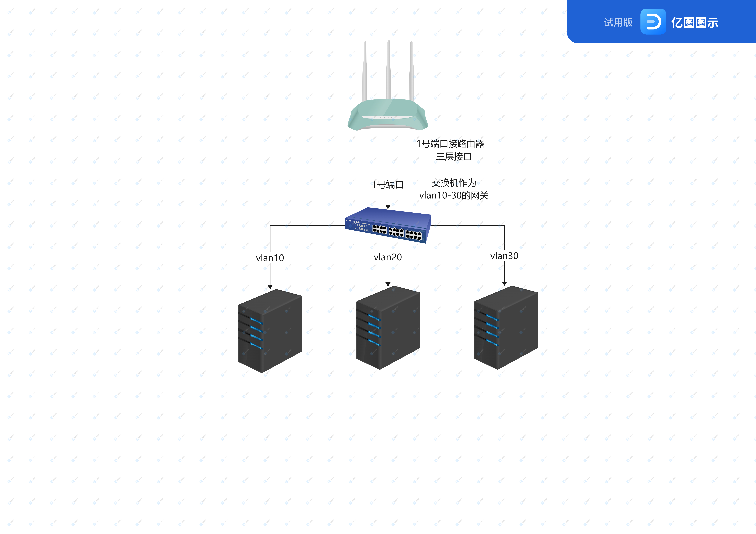Click the 1号端口 label on connector
Viewport: 756px width, 534px height.
coord(388,185)
